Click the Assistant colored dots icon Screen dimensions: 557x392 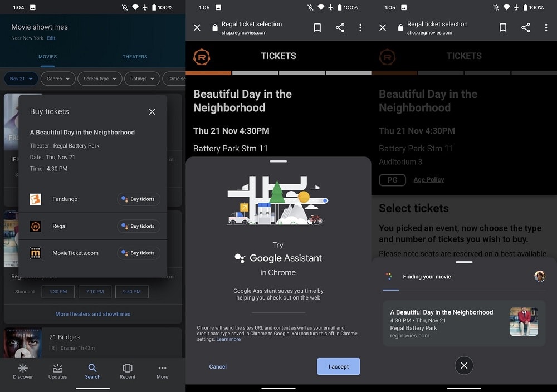point(389,277)
